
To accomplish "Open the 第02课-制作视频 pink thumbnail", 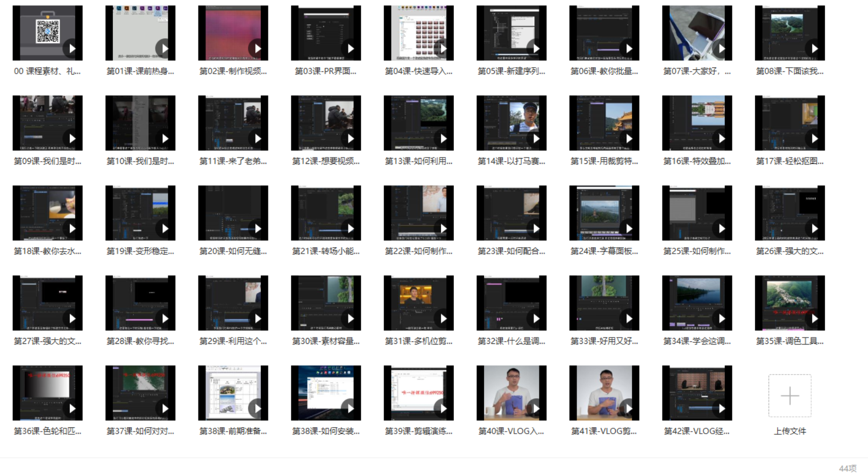I will 233,33.
